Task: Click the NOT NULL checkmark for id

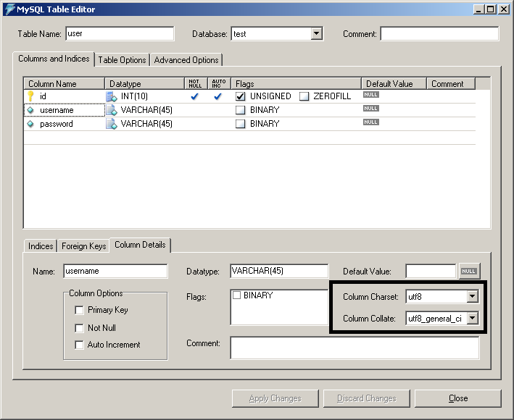Action: coord(195,96)
